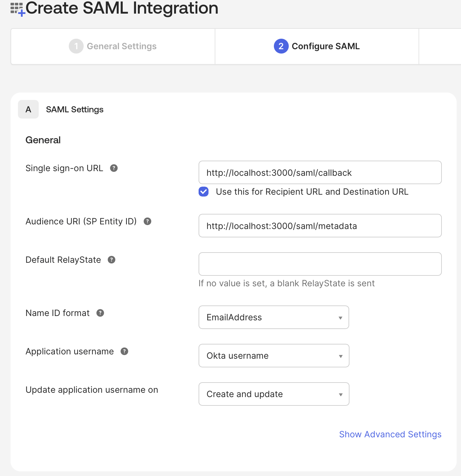Open help icon for Name ID format
461x476 pixels.
click(x=100, y=313)
